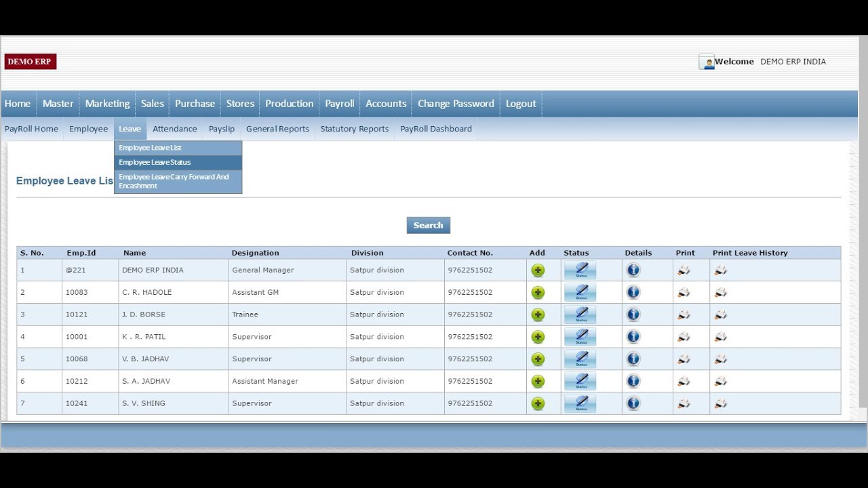Show Details info for J. D. BORSE
Screen dimensions: 868x488
(633, 314)
